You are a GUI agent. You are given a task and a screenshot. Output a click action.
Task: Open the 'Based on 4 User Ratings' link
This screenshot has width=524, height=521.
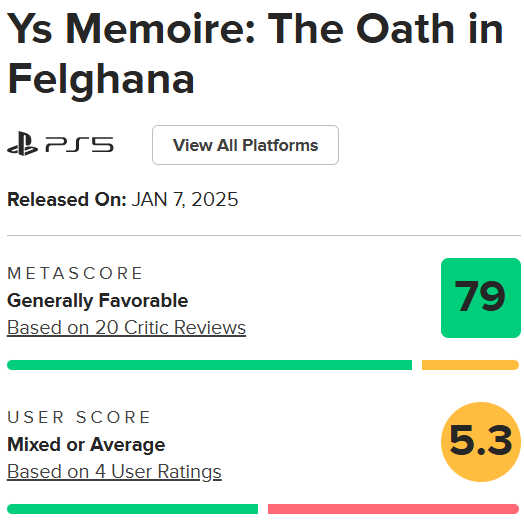(x=114, y=472)
